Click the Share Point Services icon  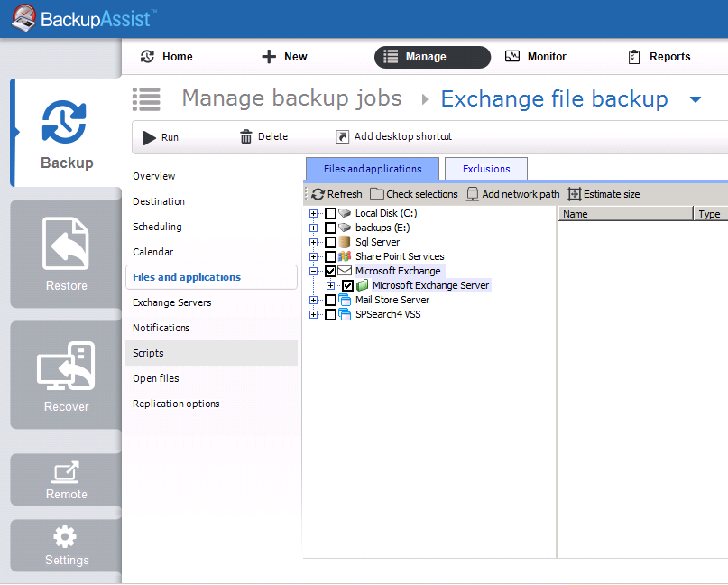click(x=344, y=256)
